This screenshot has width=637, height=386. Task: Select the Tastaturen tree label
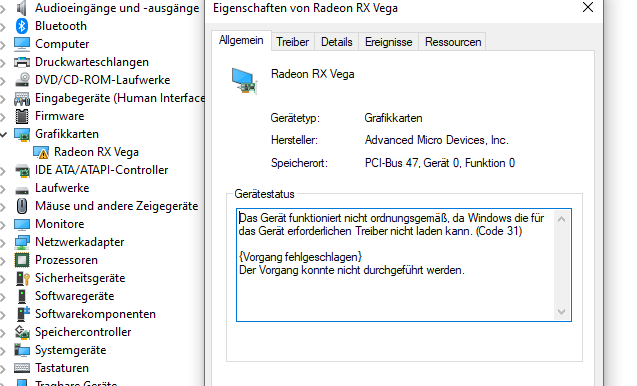62,368
